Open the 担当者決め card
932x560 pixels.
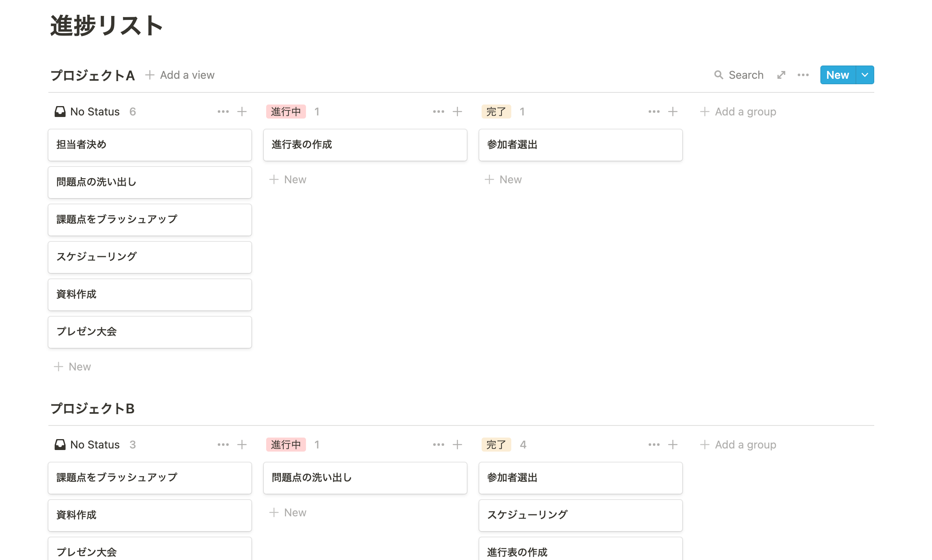click(x=149, y=145)
